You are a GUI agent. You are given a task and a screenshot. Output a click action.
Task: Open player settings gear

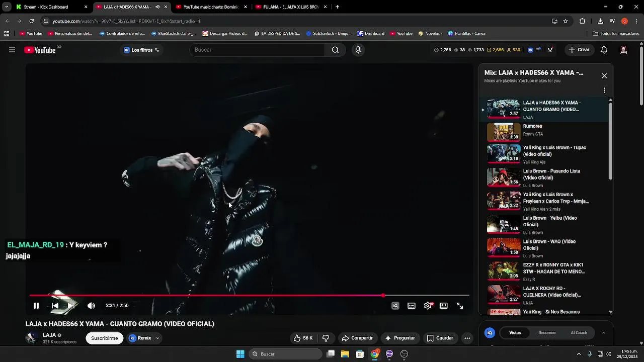click(428, 306)
